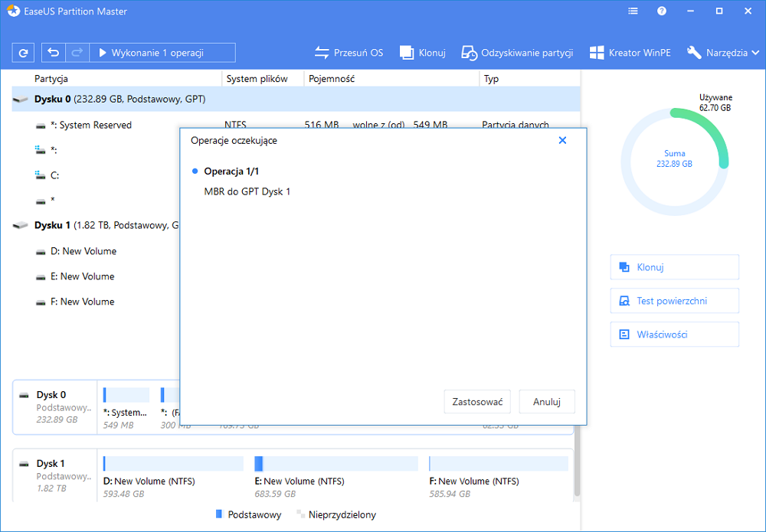Click the Dysk 1 drive icon in disk map
The image size is (766, 532).
[x=24, y=464]
